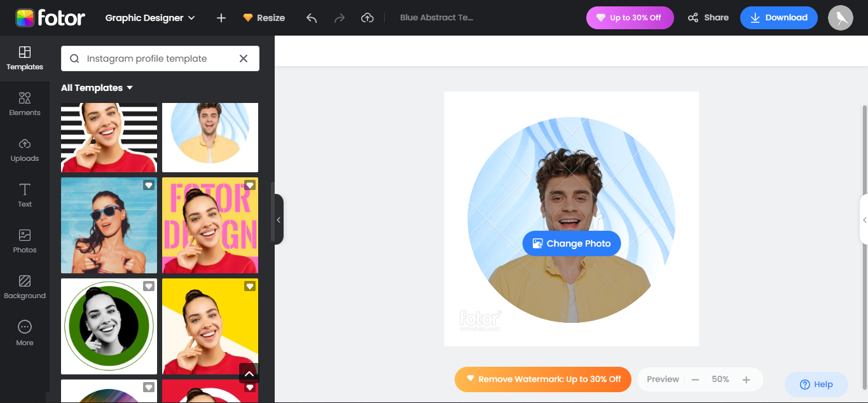Undo the last action with the undo arrow
Image resolution: width=868 pixels, height=403 pixels.
[311, 18]
